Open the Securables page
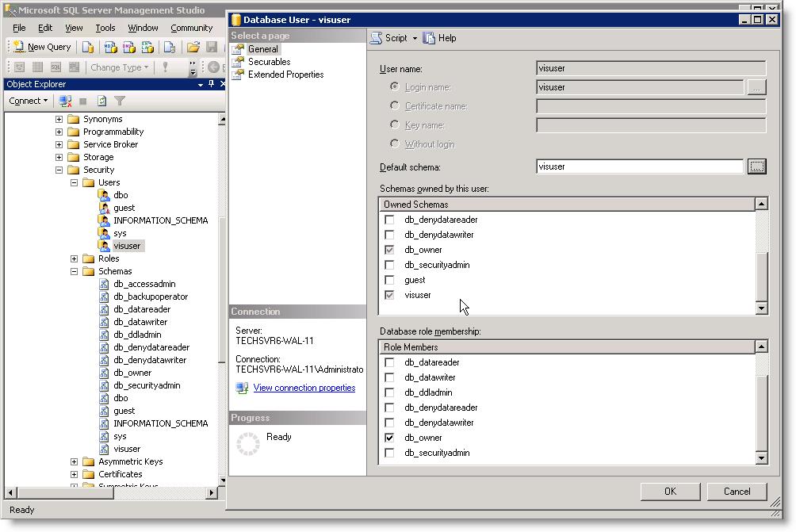 pos(269,62)
